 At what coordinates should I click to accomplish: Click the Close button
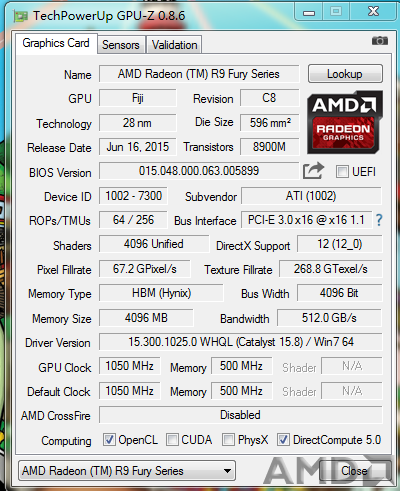pyautogui.click(x=354, y=470)
